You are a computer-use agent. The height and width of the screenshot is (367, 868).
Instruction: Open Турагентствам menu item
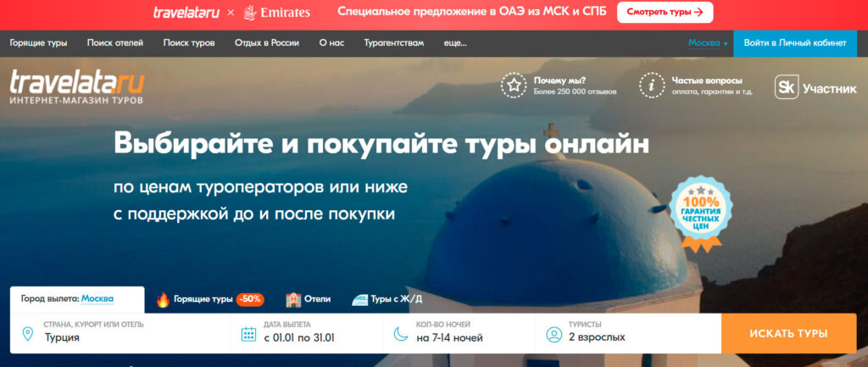tap(394, 43)
